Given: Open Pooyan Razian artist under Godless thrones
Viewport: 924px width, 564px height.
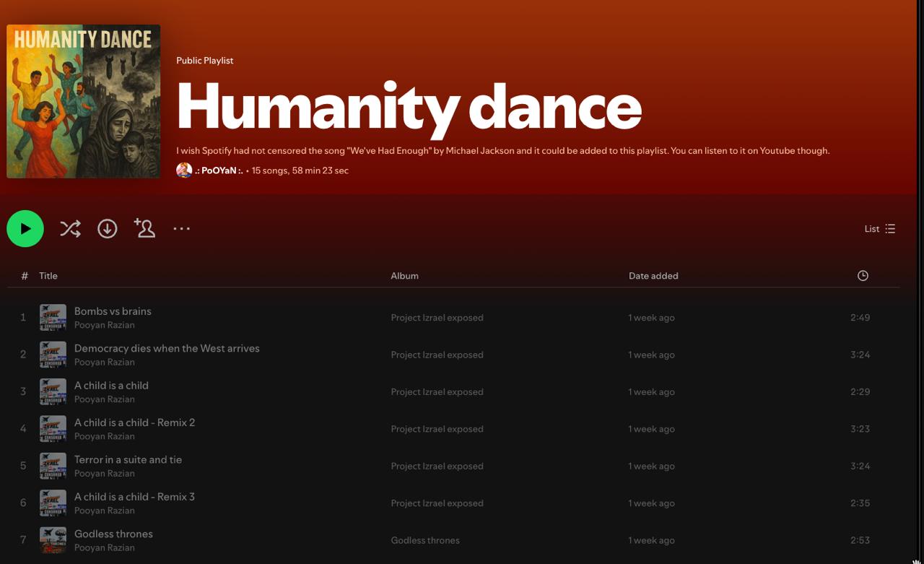Looking at the screenshot, I should click(x=105, y=547).
